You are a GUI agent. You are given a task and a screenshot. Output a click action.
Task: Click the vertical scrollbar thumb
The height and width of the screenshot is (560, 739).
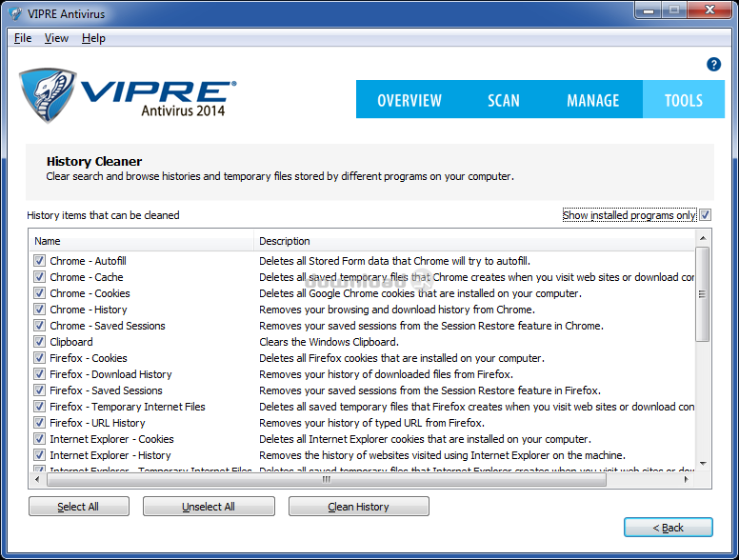click(x=703, y=293)
